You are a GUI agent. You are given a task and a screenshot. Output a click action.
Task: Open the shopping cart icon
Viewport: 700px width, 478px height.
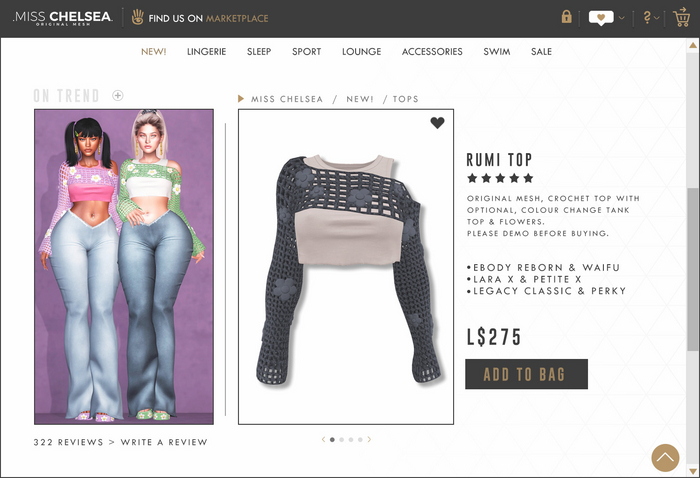681,17
